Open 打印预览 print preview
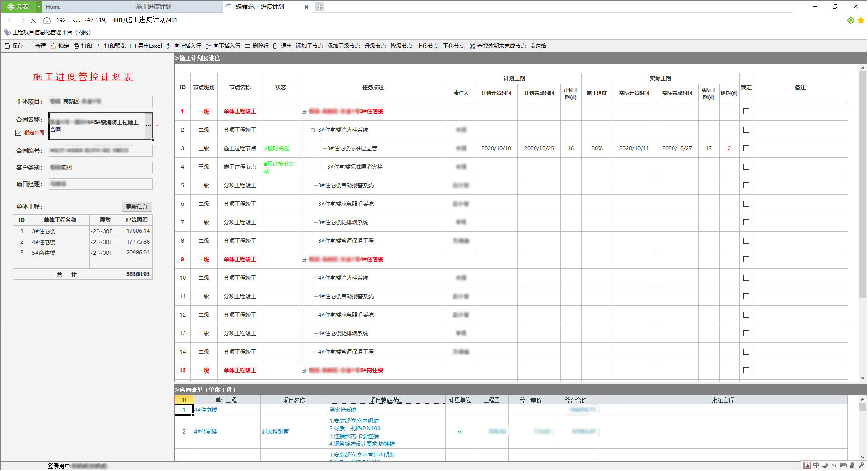This screenshot has width=868, height=471. (x=111, y=46)
